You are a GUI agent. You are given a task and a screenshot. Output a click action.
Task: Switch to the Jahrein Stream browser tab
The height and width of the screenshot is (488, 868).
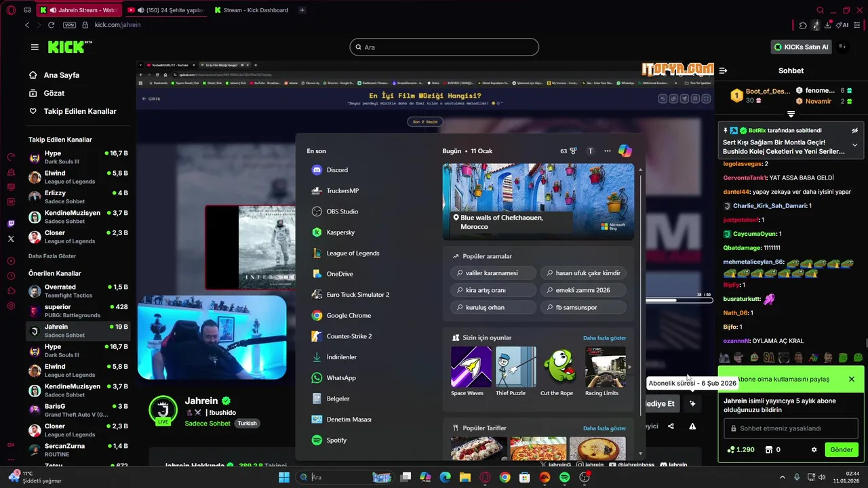[x=78, y=10]
